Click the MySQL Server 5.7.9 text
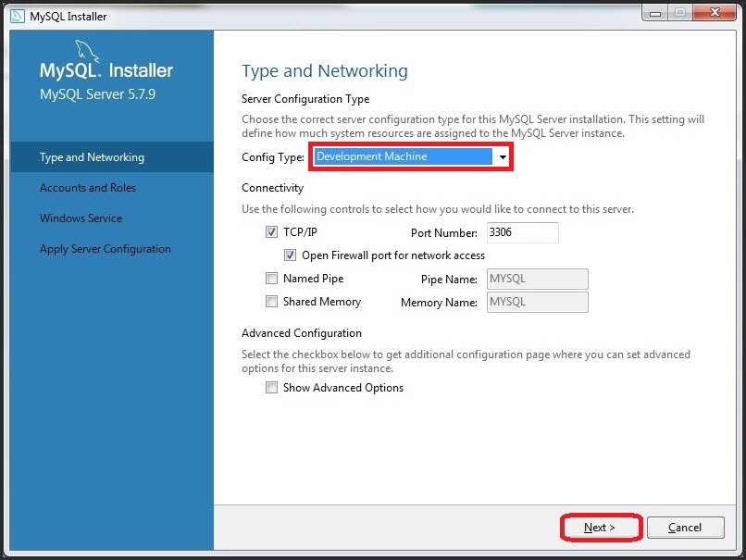Screen dimensions: 746x560 click(x=97, y=94)
